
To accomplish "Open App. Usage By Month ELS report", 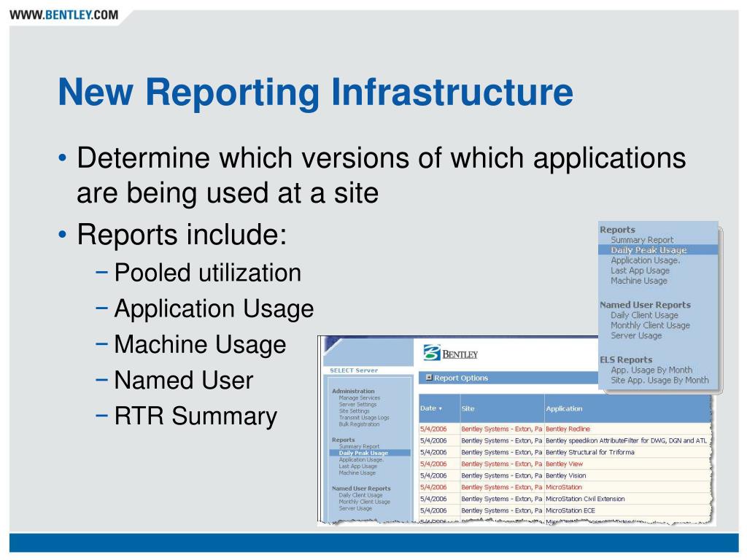I will [651, 370].
